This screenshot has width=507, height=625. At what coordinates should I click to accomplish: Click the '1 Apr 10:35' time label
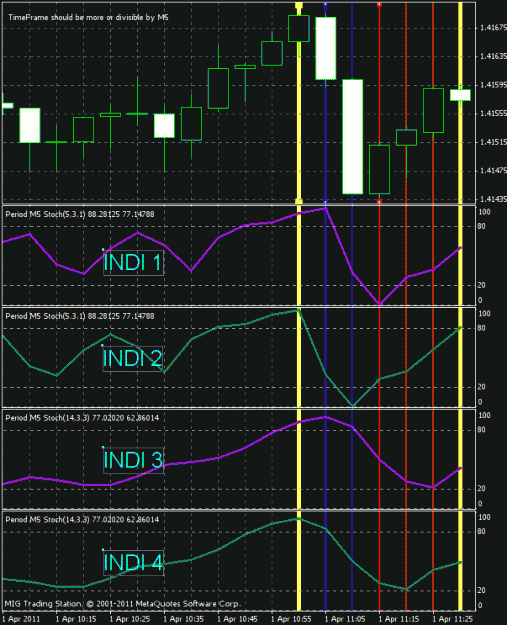[x=183, y=619]
